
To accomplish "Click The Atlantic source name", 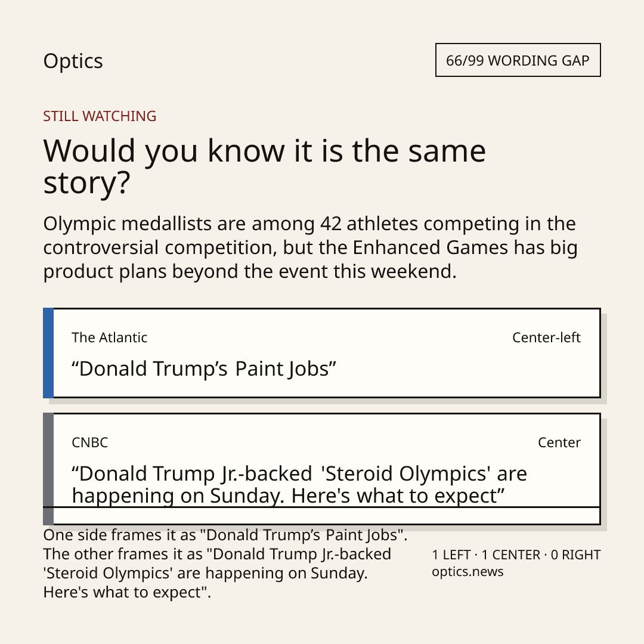I will pyautogui.click(x=109, y=337).
